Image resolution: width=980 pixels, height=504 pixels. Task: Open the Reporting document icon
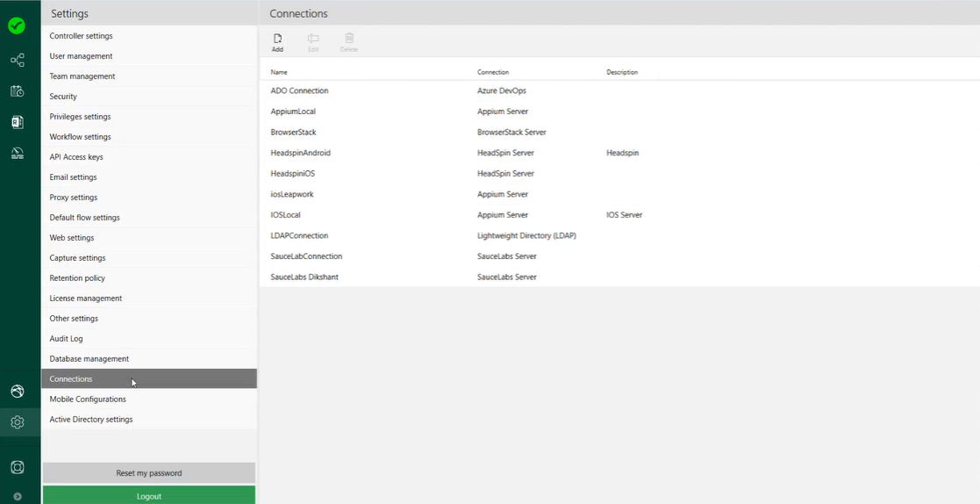point(17,122)
